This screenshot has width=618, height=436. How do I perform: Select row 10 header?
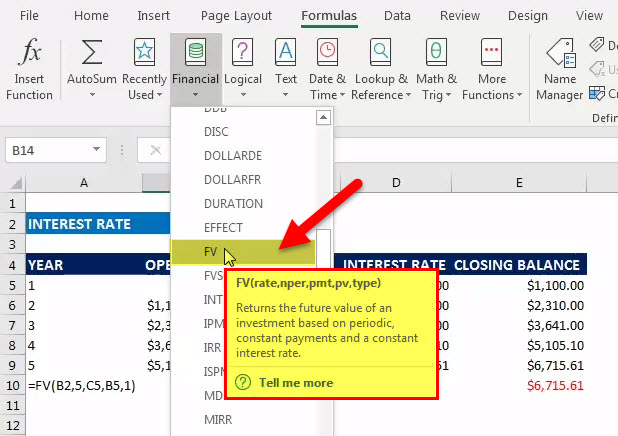coord(12,385)
